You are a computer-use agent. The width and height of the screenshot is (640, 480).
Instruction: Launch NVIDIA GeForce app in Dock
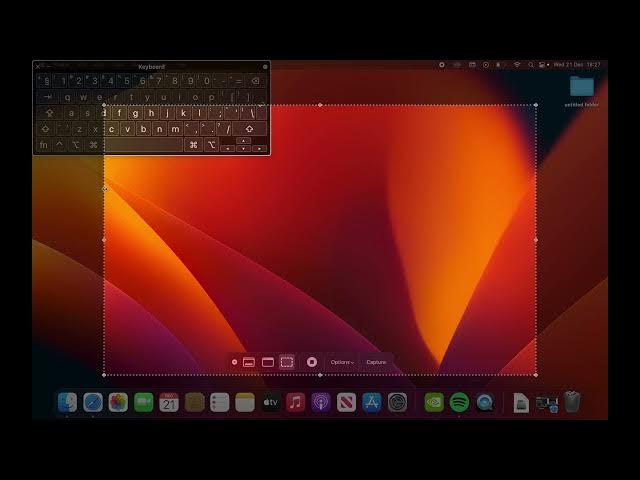pyautogui.click(x=434, y=402)
